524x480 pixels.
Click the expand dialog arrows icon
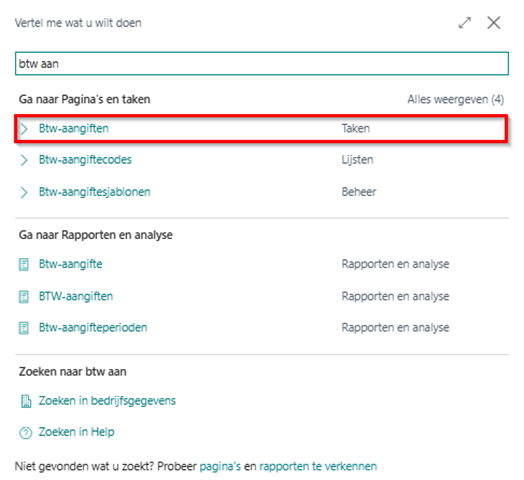(x=465, y=23)
